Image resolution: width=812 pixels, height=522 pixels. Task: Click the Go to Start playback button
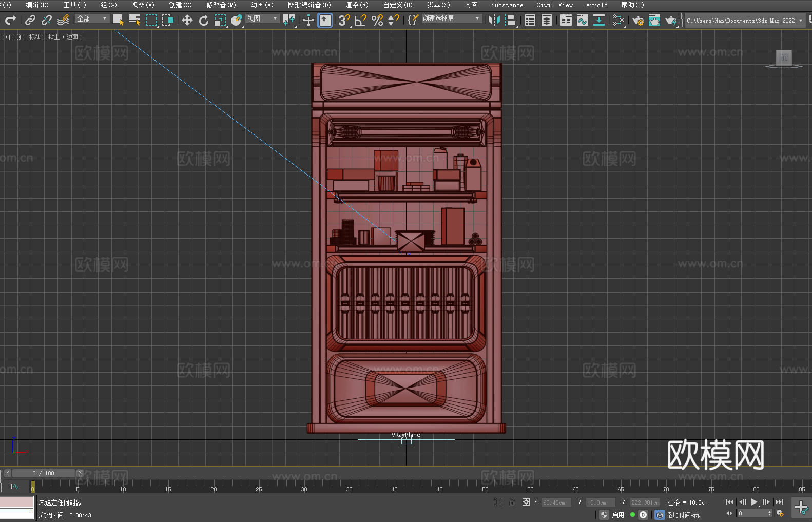[729, 502]
